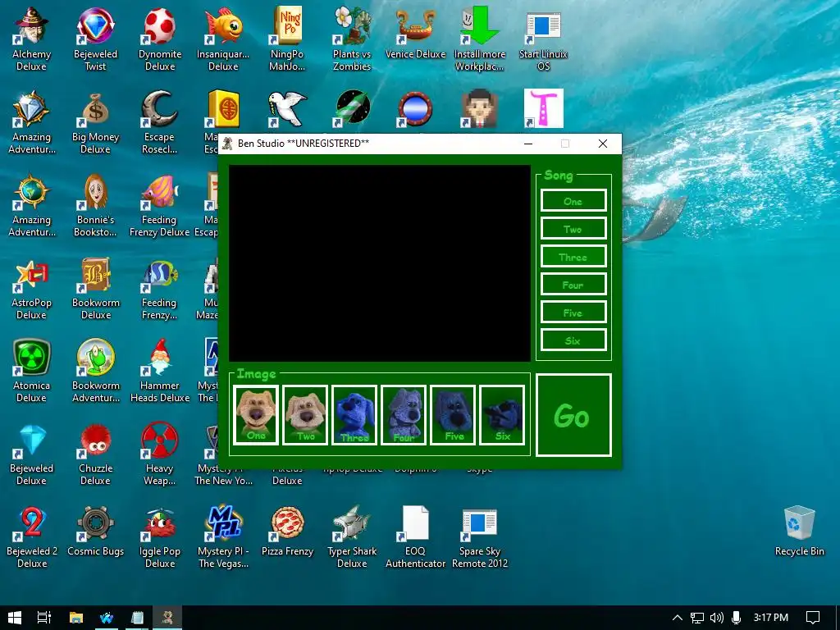Select Ben image thumbnail Five
Image resolution: width=840 pixels, height=630 pixels.
[453, 414]
